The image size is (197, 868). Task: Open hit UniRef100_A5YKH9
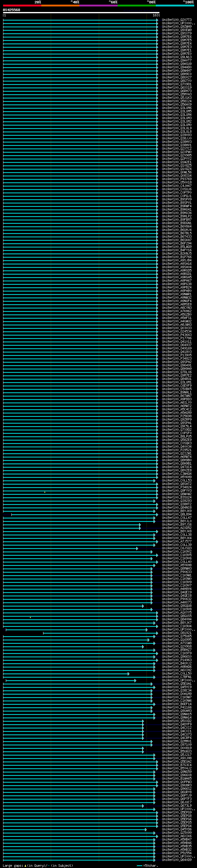pyautogui.click(x=177, y=477)
